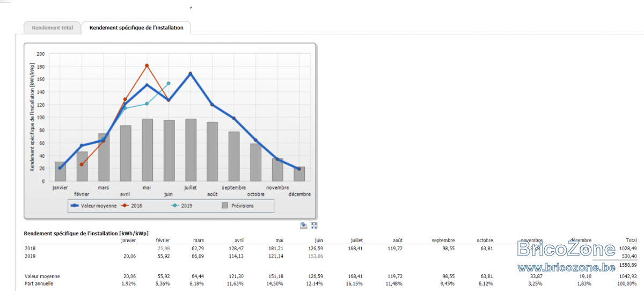The width and height of the screenshot is (644, 291).
Task: Click 5,36% in Part annuelle row
Action: (163, 283)
